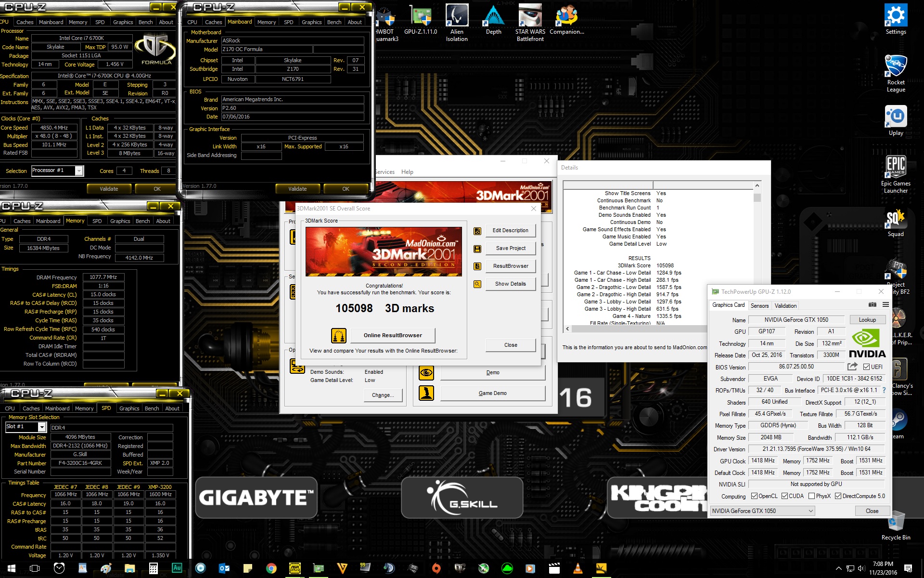The width and height of the screenshot is (924, 578).
Task: Show hidden system tray icons chevron
Action: tap(839, 568)
